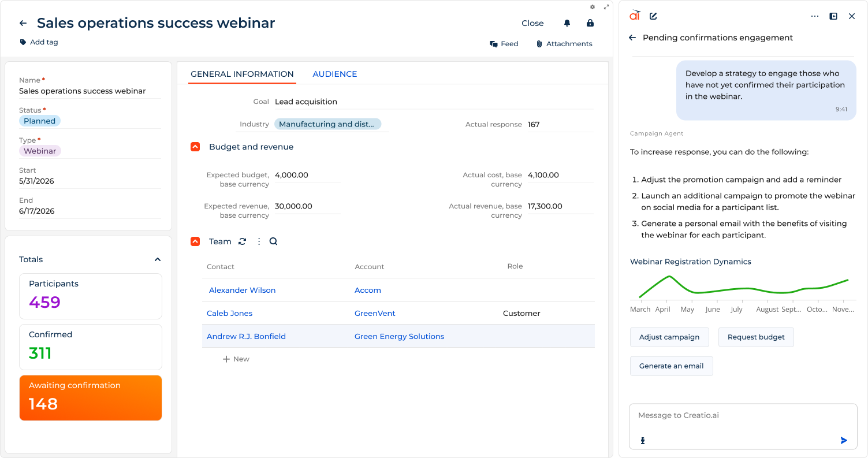Select the General Information tab
Image resolution: width=868 pixels, height=458 pixels.
coord(242,74)
